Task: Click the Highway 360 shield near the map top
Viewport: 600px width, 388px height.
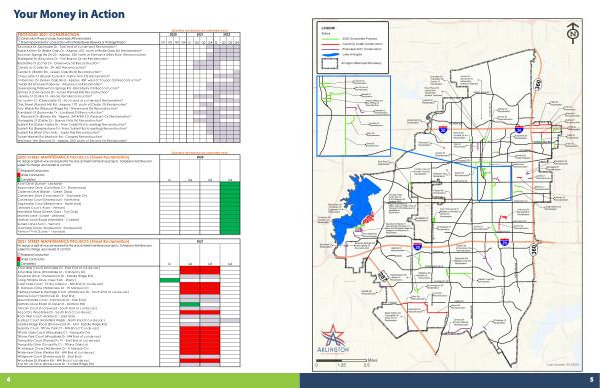Action: coord(538,84)
